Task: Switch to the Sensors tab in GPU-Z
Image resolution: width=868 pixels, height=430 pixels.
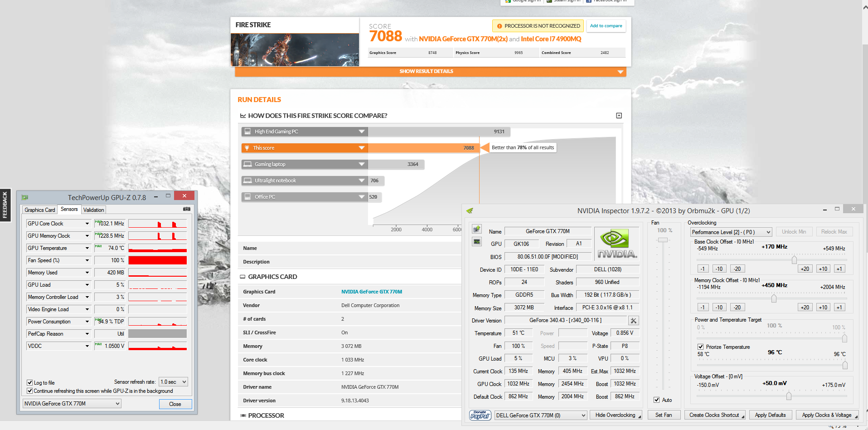Action: coord(69,209)
